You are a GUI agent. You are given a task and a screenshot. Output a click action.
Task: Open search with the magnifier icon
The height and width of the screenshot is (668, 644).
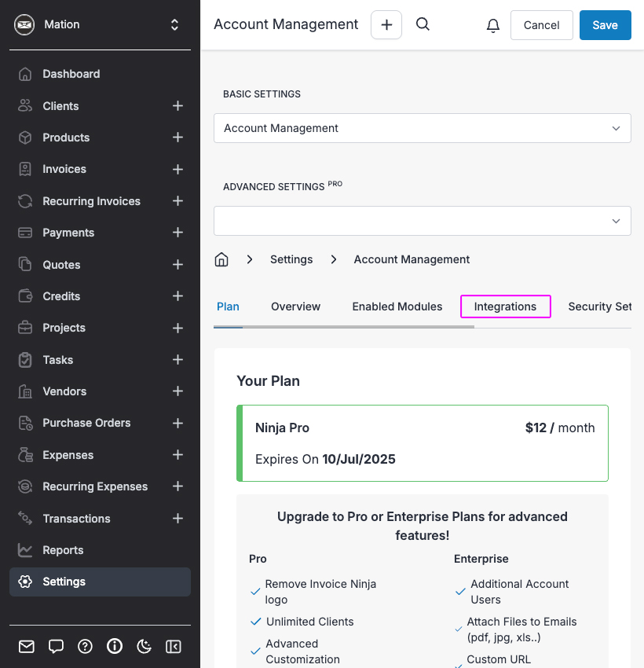[x=423, y=24]
